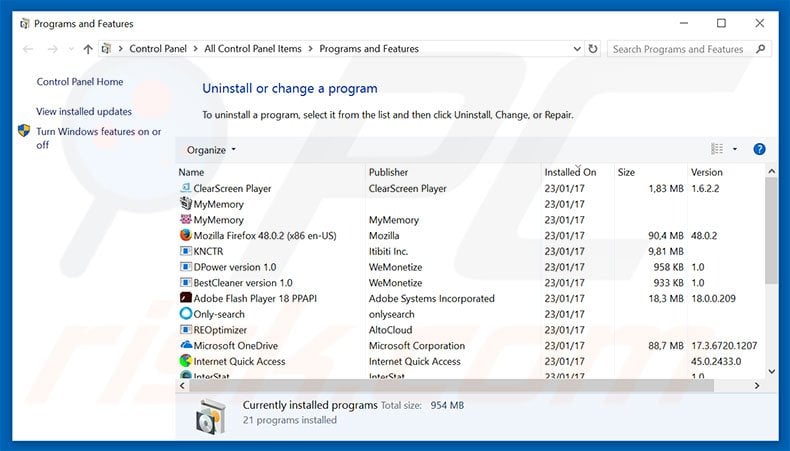Click the scroll up arrow
Image resolution: width=790 pixels, height=451 pixels.
click(x=771, y=171)
